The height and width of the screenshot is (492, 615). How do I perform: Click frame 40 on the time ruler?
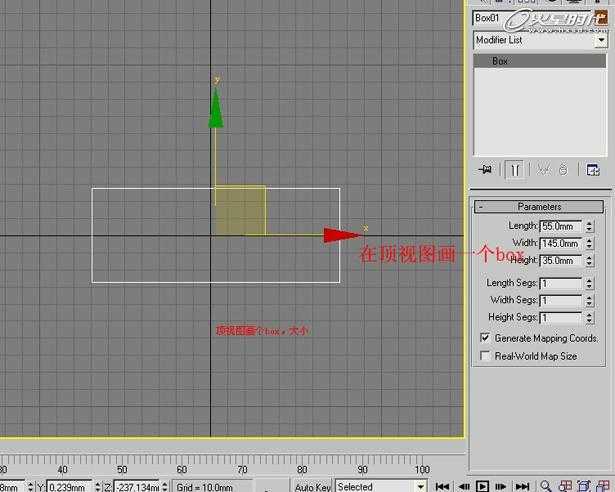(x=62, y=469)
